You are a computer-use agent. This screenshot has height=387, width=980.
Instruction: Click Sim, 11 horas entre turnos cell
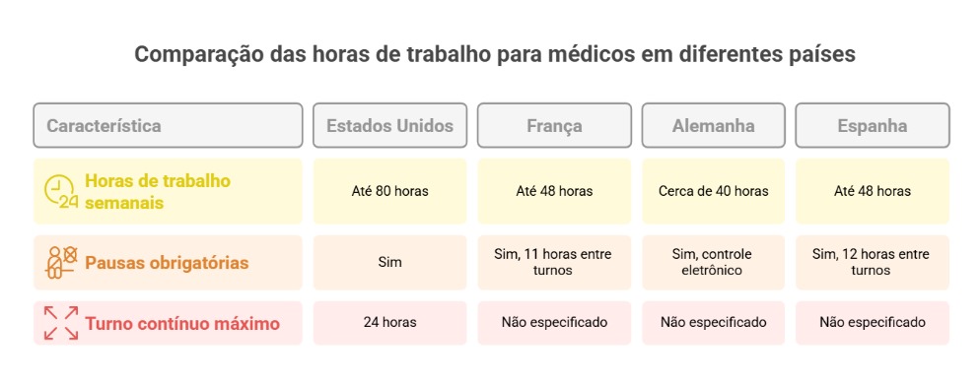click(554, 262)
